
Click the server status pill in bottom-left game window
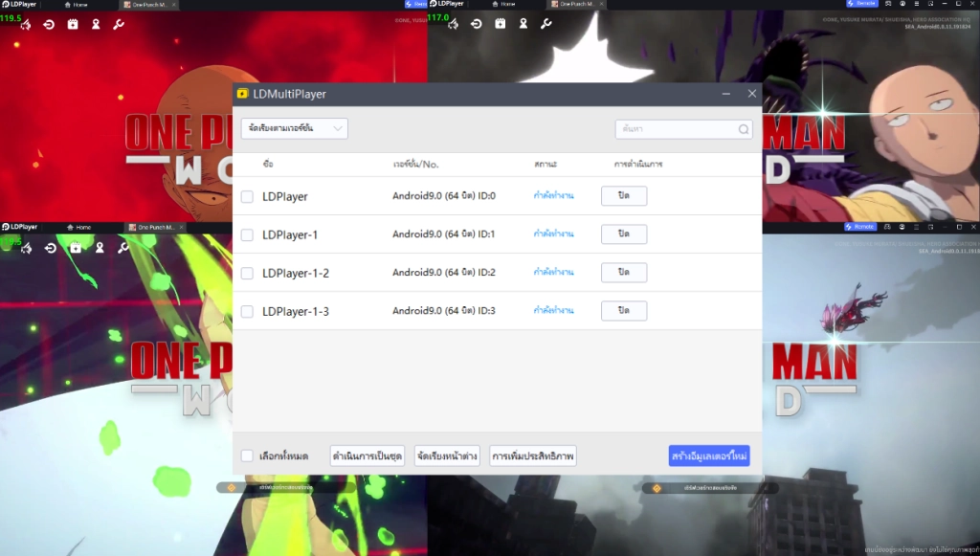point(285,487)
